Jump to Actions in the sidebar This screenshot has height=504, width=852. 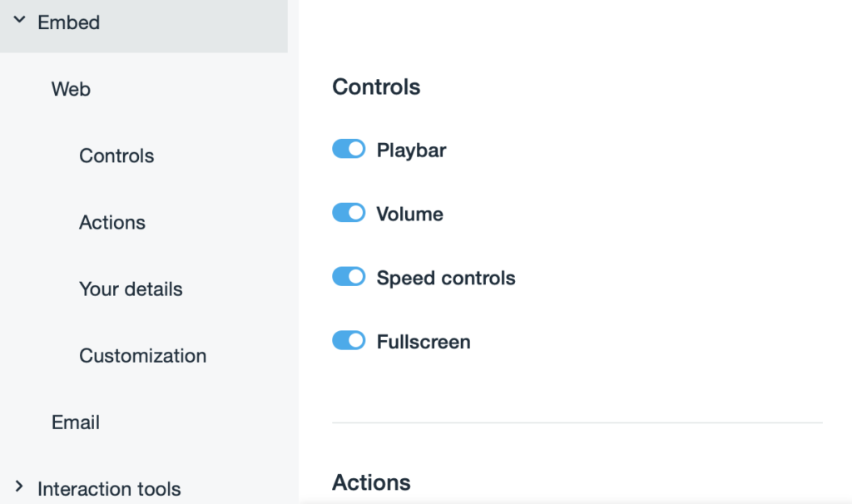click(112, 222)
